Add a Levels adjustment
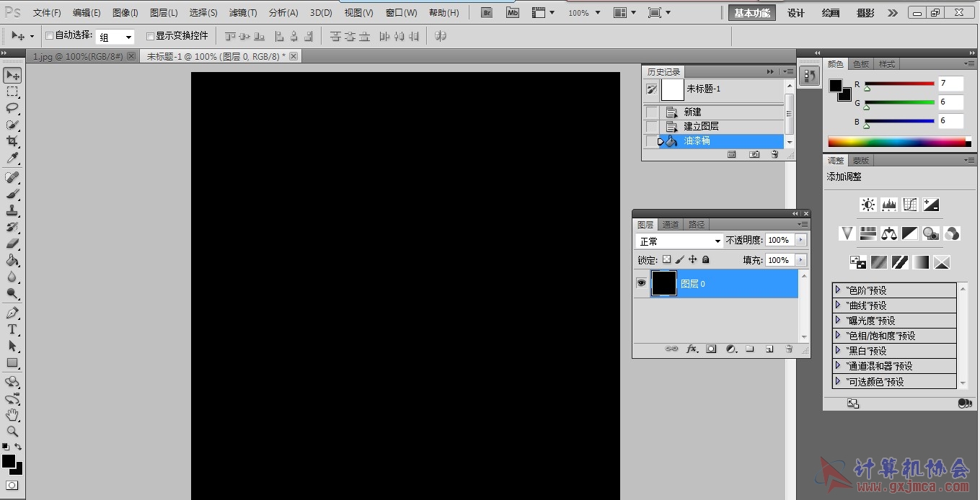This screenshot has width=980, height=500. point(889,205)
